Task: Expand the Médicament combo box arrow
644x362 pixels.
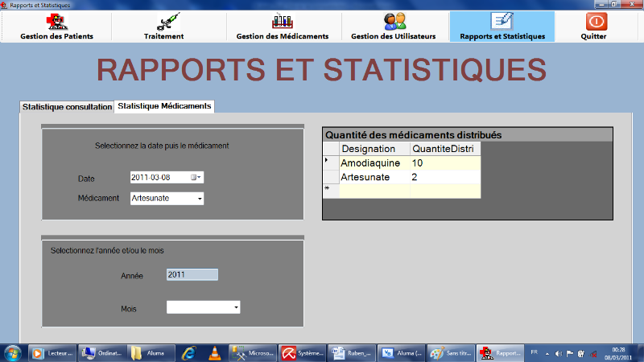Action: (x=200, y=199)
